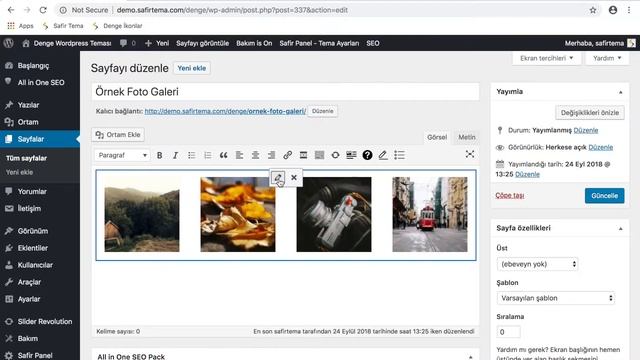
Task: Center align the text
Action: 255,155
